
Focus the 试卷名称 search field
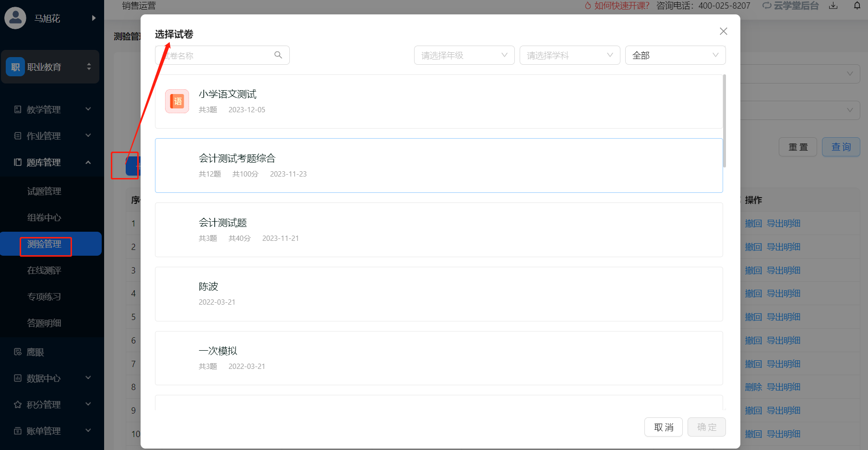(x=222, y=55)
